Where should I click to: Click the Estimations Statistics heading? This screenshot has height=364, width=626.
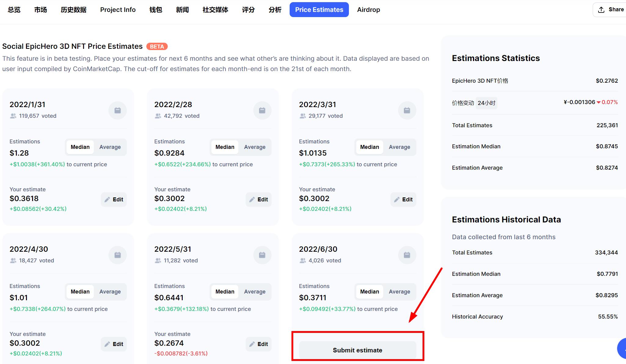(x=496, y=58)
